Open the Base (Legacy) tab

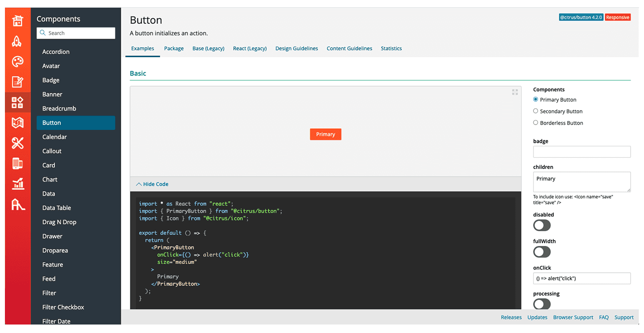[208, 48]
